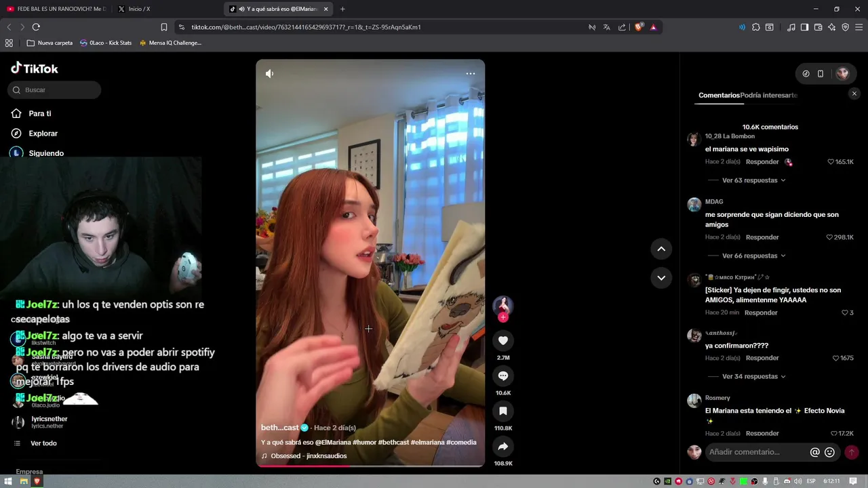868x488 pixels.
Task: Reply to MDAG's comment
Action: coord(762,237)
